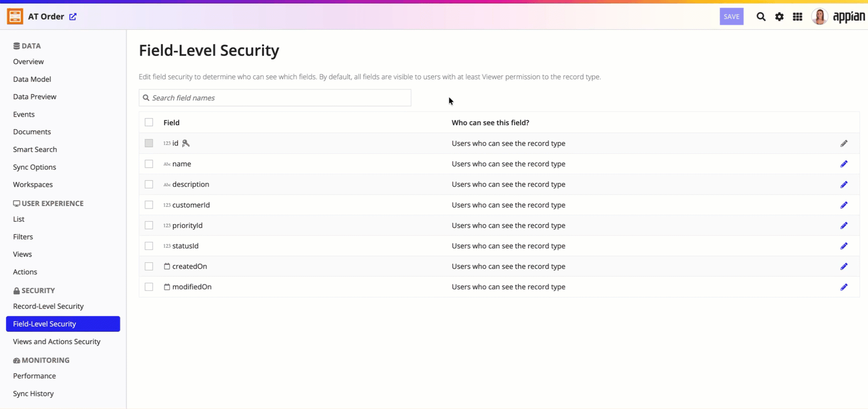Edit security for the modifiedOn field

tap(844, 287)
